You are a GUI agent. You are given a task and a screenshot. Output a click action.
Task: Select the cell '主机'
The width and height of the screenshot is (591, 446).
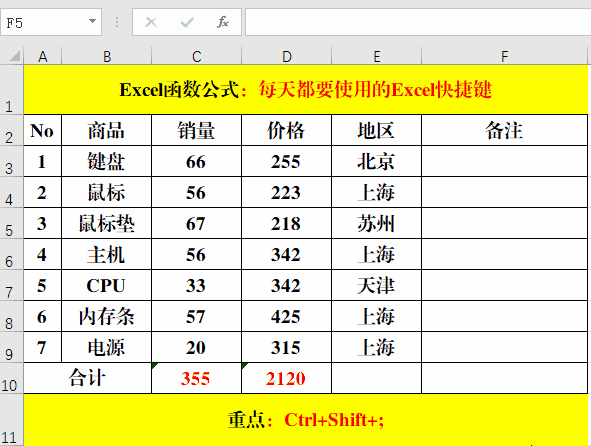pyautogui.click(x=107, y=254)
